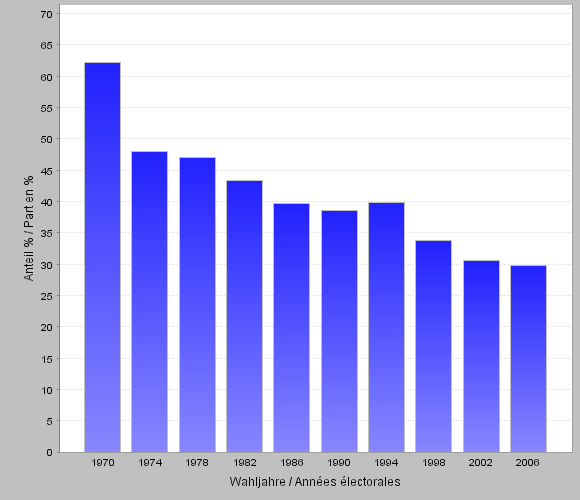
Task: Click the x-axis label 2006
Action: pos(527,463)
